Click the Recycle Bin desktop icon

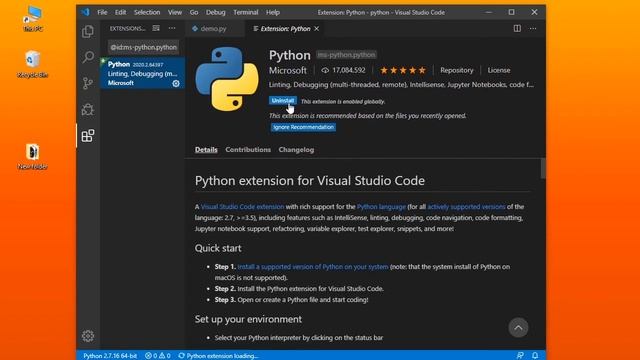coord(33,64)
